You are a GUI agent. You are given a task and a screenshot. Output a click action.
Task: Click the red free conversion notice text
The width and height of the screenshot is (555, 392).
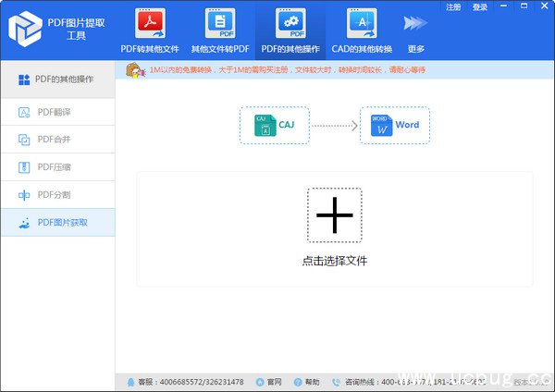tap(287, 70)
